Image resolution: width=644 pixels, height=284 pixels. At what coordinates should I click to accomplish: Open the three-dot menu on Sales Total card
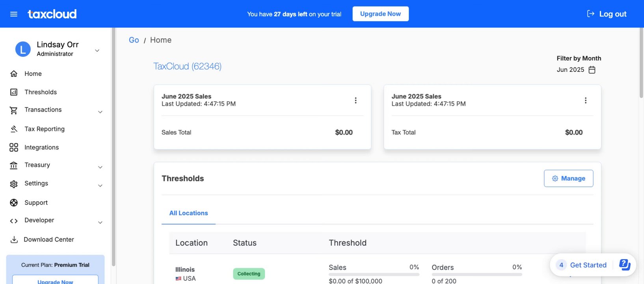point(356,101)
